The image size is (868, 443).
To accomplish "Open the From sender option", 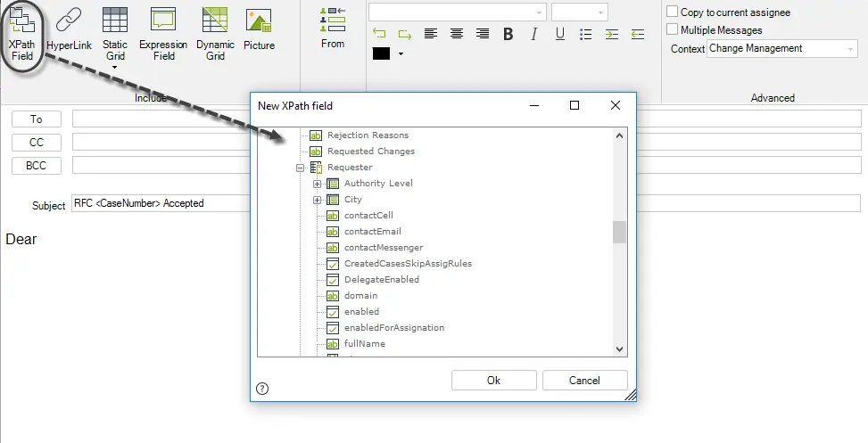I will pos(333,28).
